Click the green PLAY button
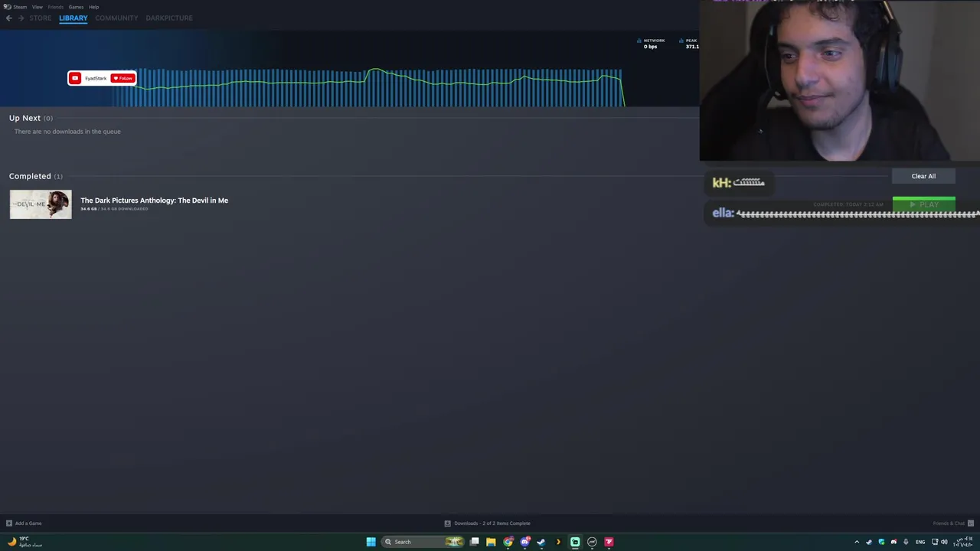The width and height of the screenshot is (980, 551). pyautogui.click(x=924, y=204)
